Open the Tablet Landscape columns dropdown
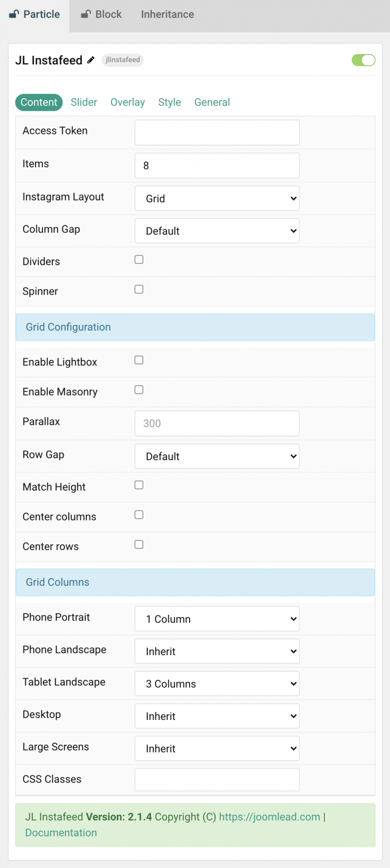 pyautogui.click(x=217, y=684)
